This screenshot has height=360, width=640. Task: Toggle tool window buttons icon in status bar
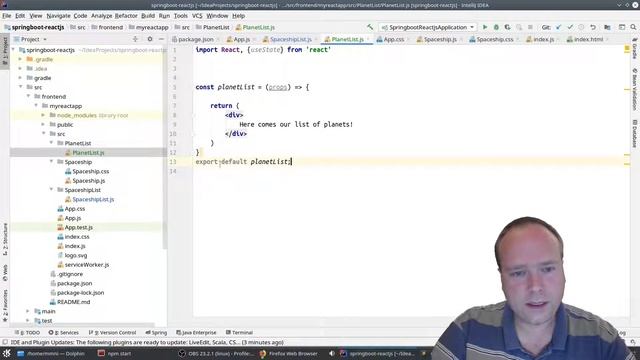(5, 342)
